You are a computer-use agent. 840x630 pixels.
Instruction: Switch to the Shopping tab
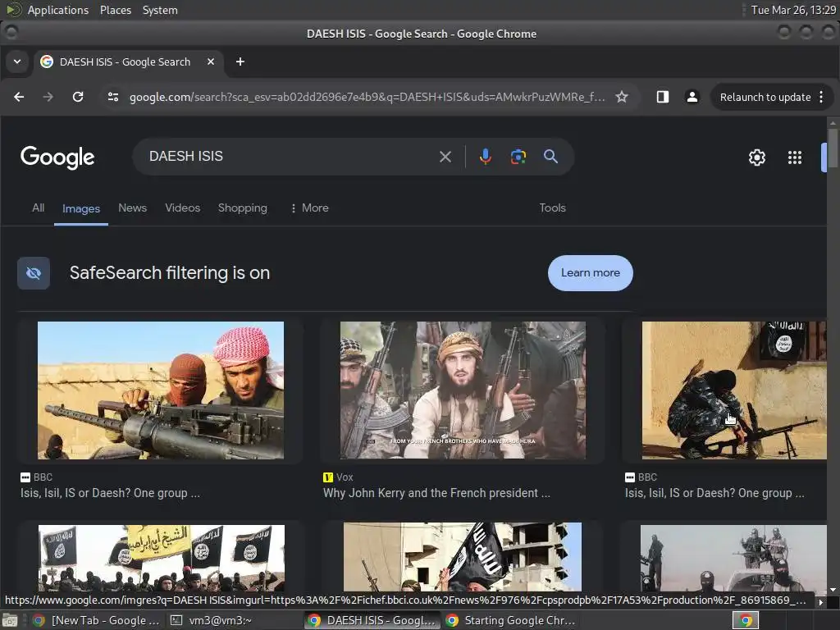click(242, 208)
